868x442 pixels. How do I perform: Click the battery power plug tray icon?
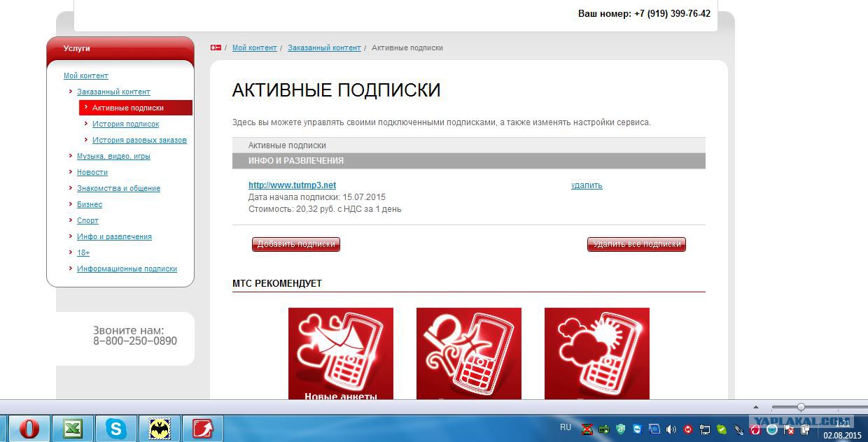(805, 429)
